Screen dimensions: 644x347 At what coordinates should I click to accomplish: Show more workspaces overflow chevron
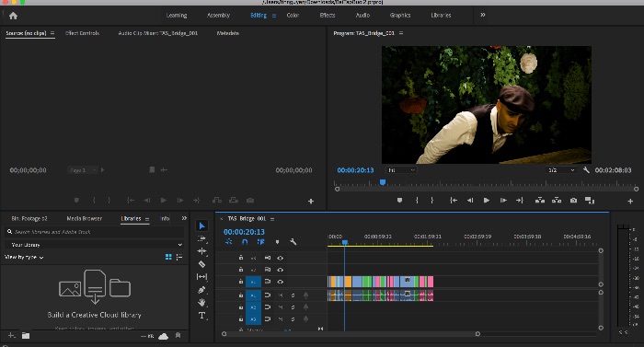(x=483, y=15)
